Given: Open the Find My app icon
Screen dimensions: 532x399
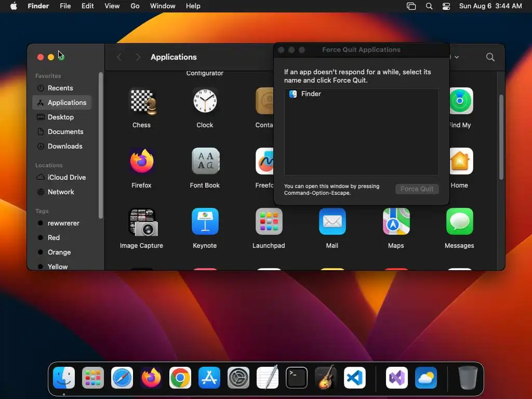Looking at the screenshot, I should point(461,101).
